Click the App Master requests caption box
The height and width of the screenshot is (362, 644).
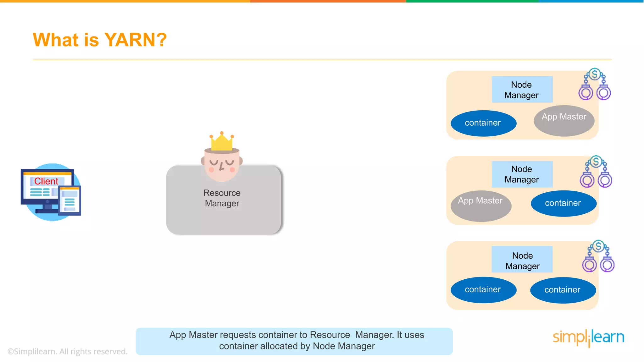294,341
